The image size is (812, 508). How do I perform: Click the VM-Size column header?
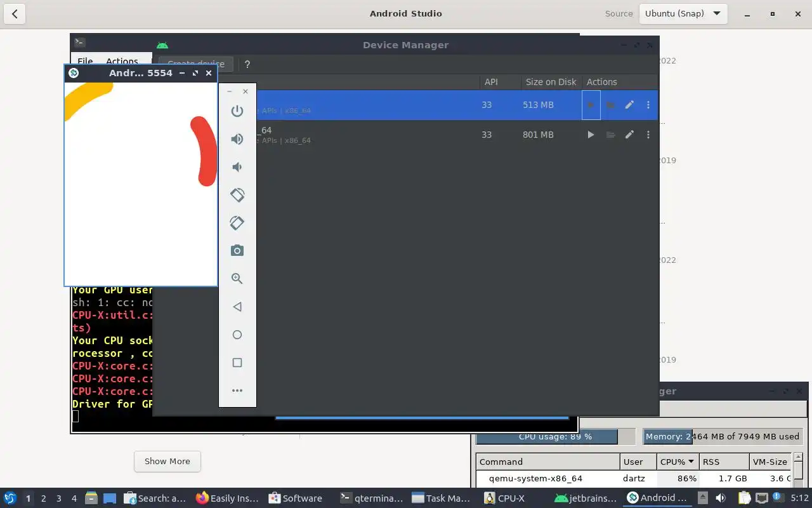pos(769,462)
